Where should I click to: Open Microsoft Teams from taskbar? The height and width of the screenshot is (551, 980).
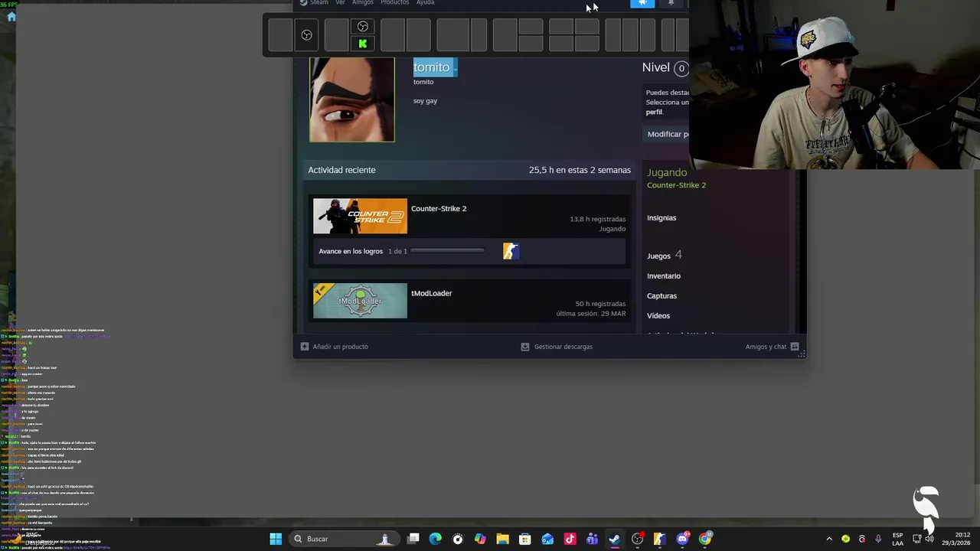pos(592,539)
